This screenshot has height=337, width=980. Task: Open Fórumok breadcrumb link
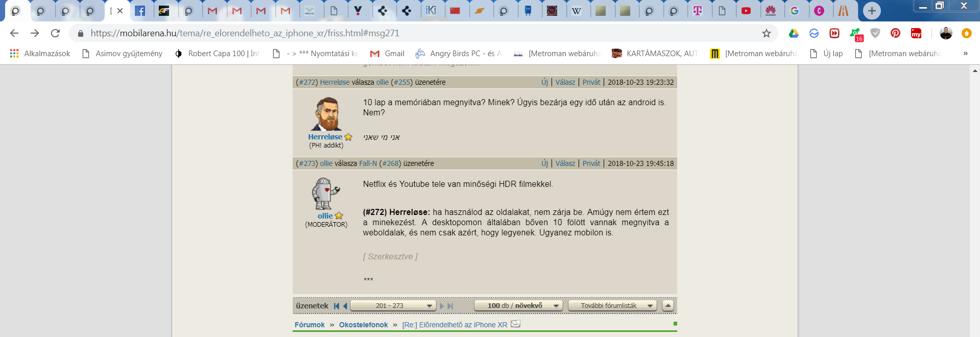pyautogui.click(x=309, y=325)
